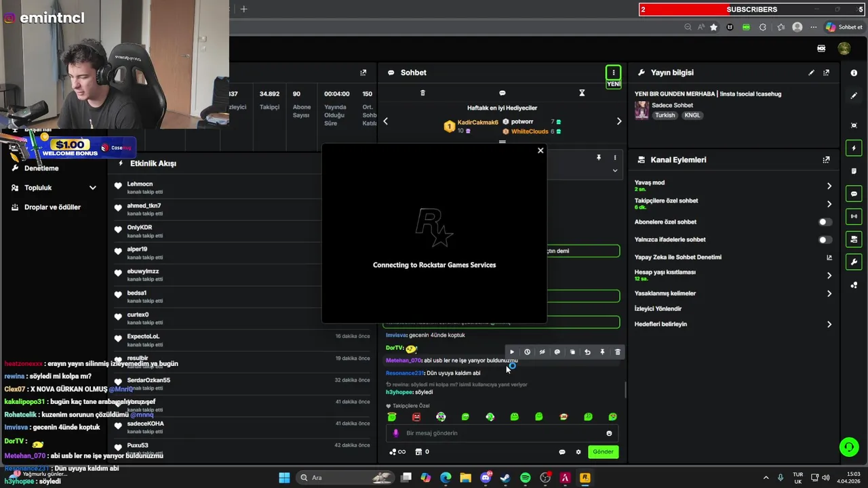Click username KadirCakmak6 in top gifters

pyautogui.click(x=477, y=123)
